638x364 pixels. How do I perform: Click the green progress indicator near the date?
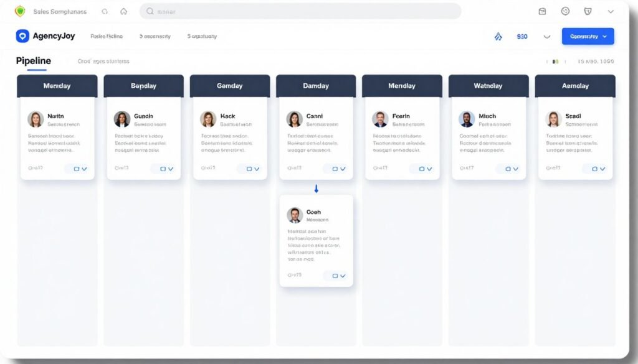554,61
